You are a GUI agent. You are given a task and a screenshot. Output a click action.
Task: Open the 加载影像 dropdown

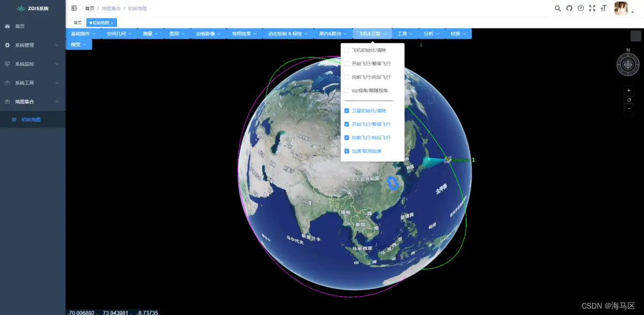[208, 33]
